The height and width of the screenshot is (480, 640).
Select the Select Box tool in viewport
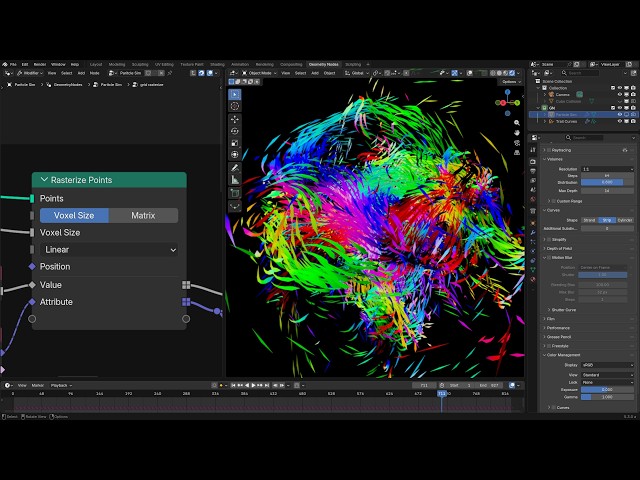pyautogui.click(x=234, y=95)
